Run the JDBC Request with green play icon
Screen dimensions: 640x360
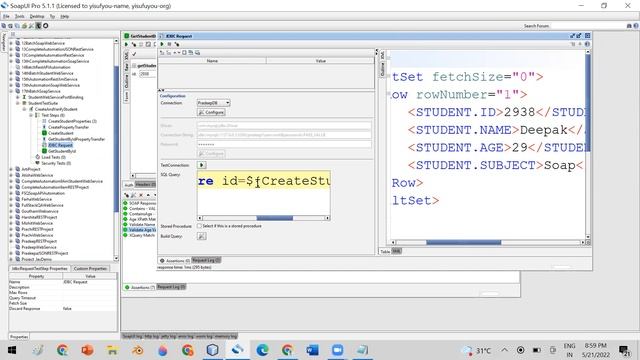162,44
